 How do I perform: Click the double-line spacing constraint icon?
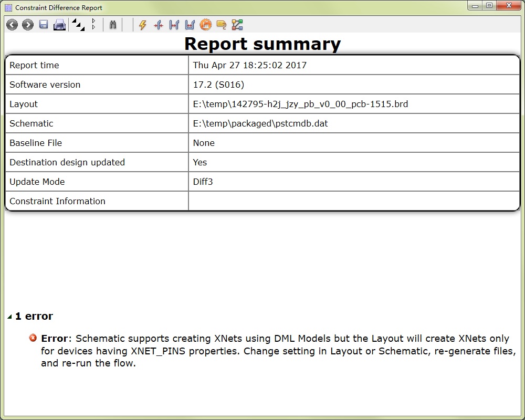click(x=174, y=25)
